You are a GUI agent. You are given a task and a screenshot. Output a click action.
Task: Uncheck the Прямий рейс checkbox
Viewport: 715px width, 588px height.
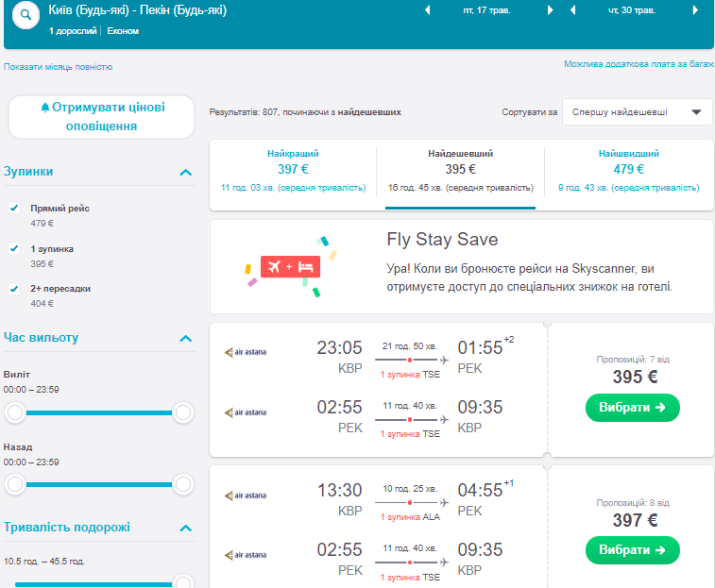tap(13, 208)
